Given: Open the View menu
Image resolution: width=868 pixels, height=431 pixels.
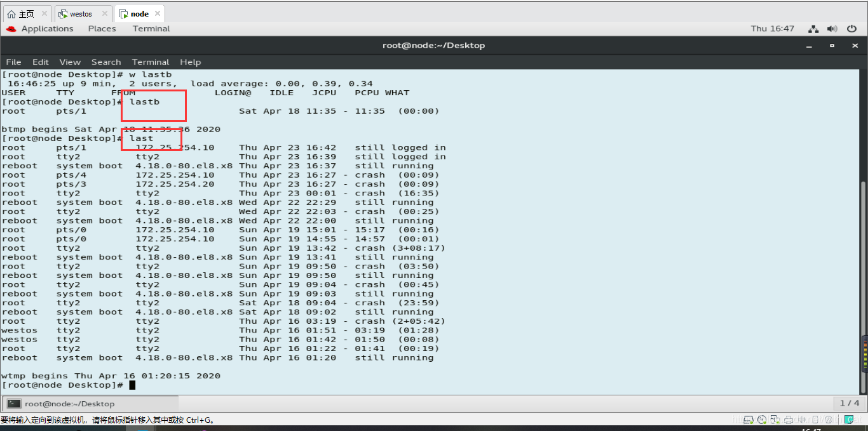Looking at the screenshot, I should (70, 62).
